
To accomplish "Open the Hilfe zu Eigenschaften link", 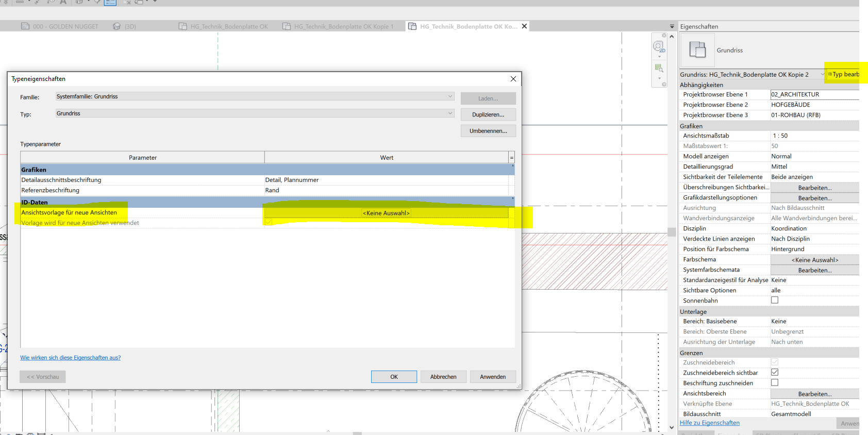I will 709,423.
